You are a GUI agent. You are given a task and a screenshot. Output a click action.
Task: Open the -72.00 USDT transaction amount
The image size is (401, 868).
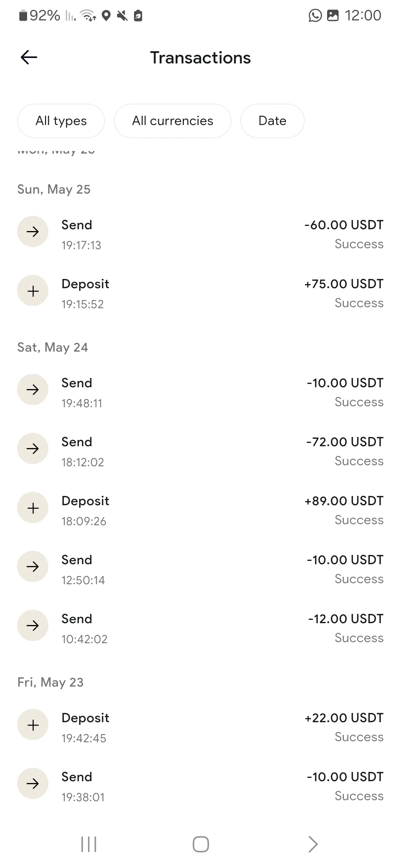pyautogui.click(x=345, y=442)
